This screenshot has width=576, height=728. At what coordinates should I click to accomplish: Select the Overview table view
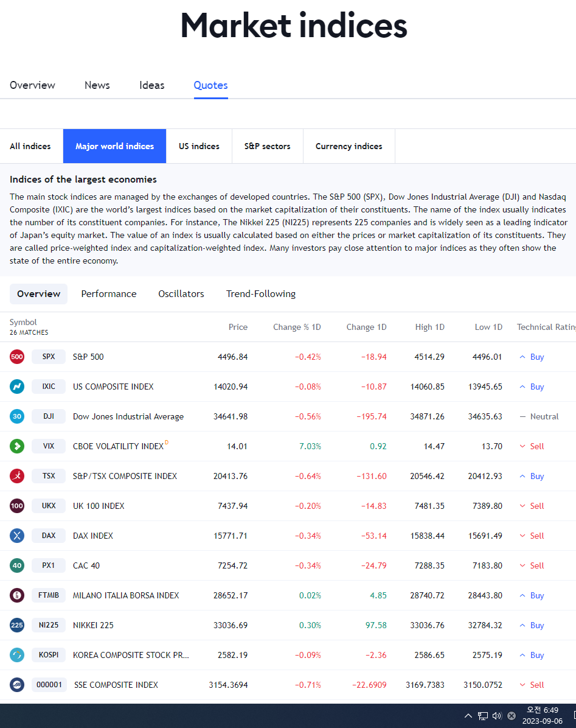pos(38,294)
